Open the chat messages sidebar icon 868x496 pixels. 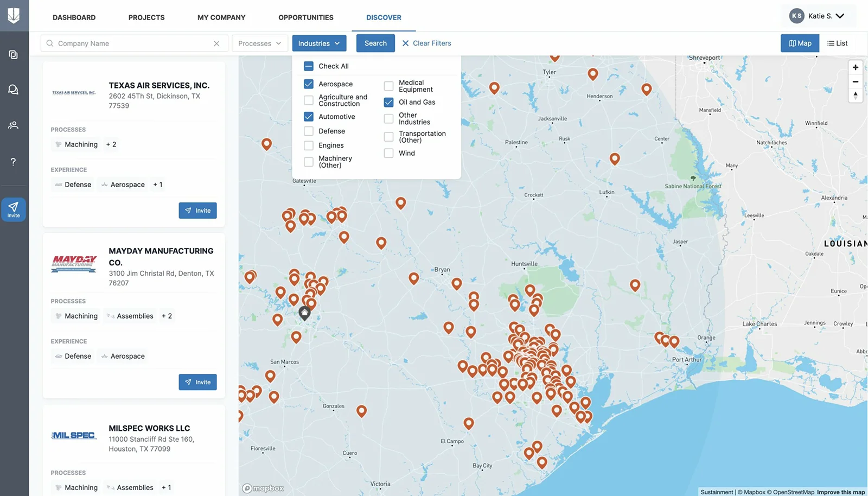point(14,90)
